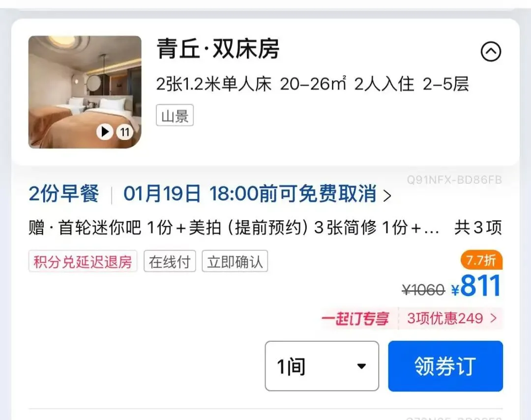View the 11 photos count badge

pyautogui.click(x=125, y=132)
